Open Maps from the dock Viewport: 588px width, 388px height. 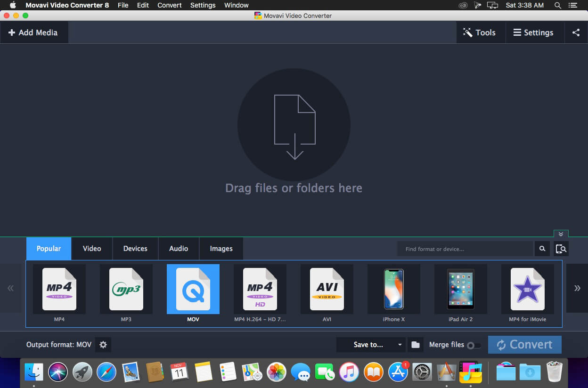click(252, 372)
